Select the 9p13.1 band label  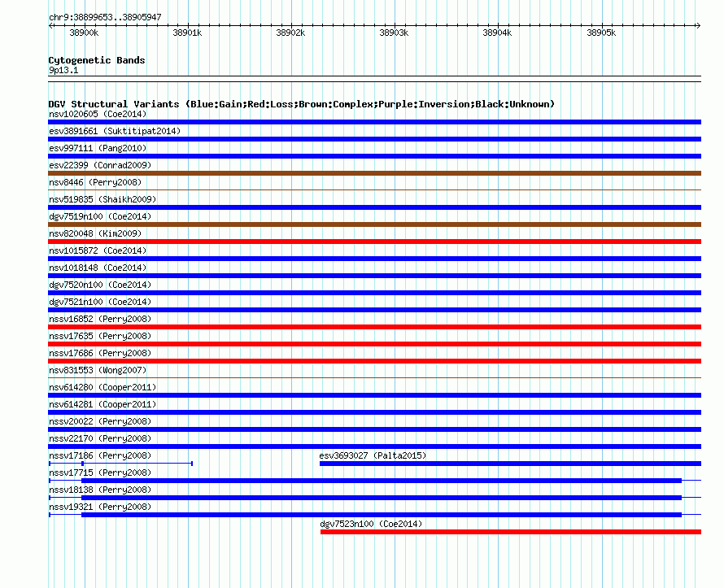point(63,70)
